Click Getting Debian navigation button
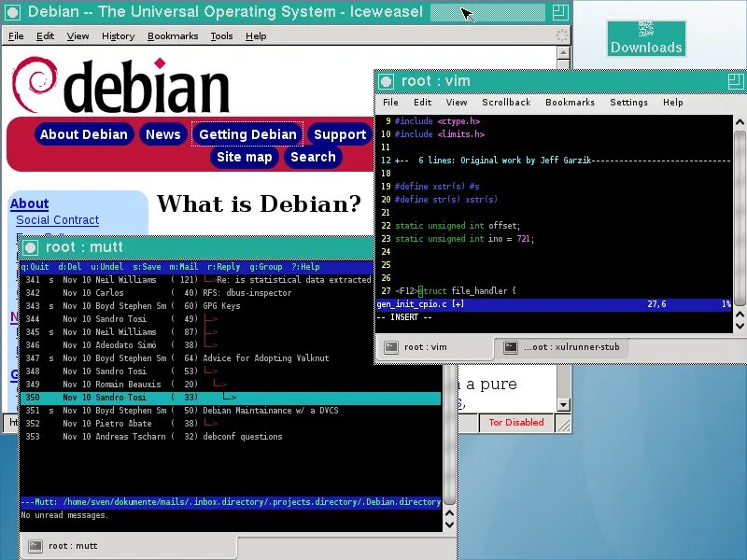 [x=247, y=134]
